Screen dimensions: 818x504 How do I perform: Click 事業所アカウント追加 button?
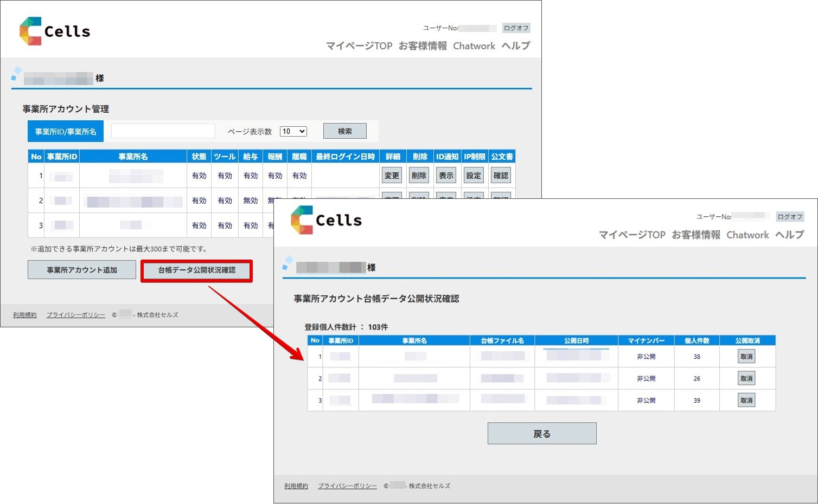[x=82, y=270]
